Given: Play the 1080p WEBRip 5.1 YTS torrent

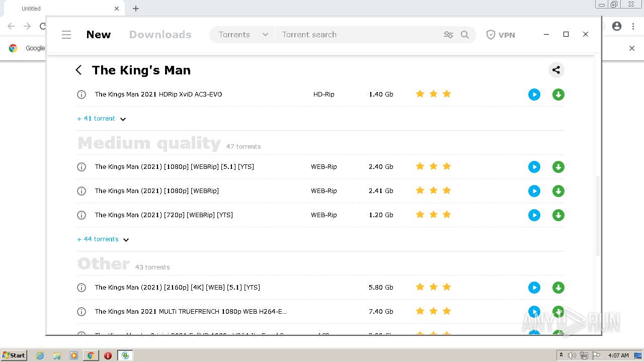Looking at the screenshot, I should (534, 167).
